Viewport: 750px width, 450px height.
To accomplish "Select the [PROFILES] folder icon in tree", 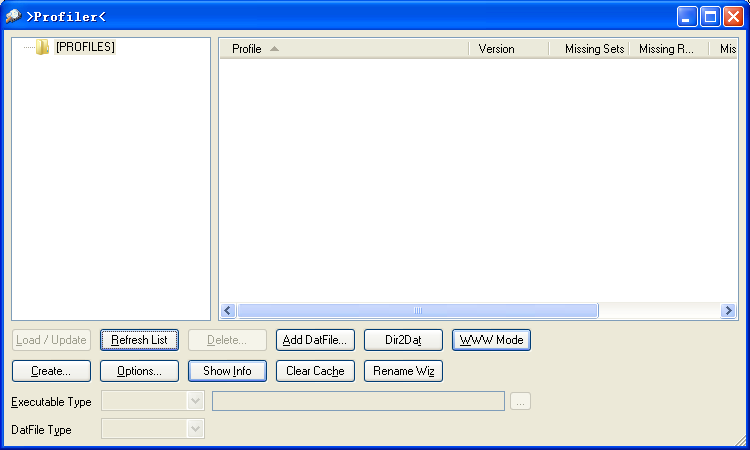I will coord(42,47).
